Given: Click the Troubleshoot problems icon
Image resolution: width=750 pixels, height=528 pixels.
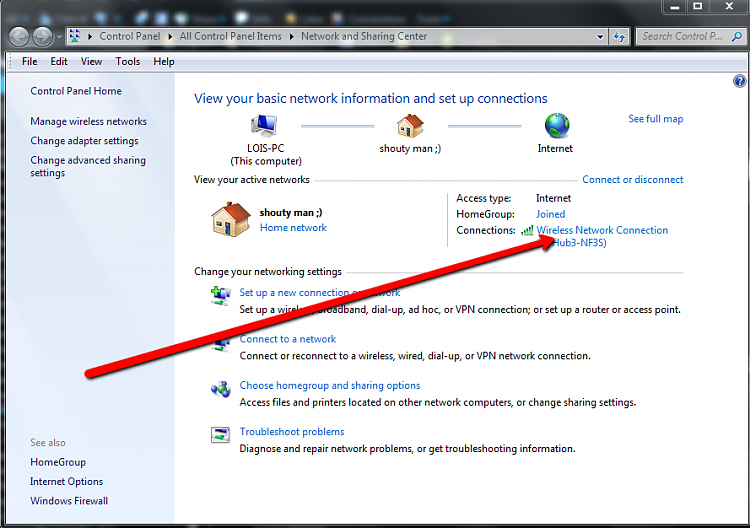Looking at the screenshot, I should [x=221, y=435].
